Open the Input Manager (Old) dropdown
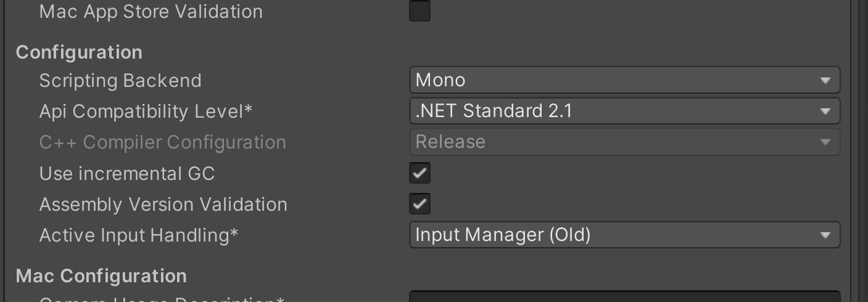Screen dimensions: 868x302 [x=617, y=235]
